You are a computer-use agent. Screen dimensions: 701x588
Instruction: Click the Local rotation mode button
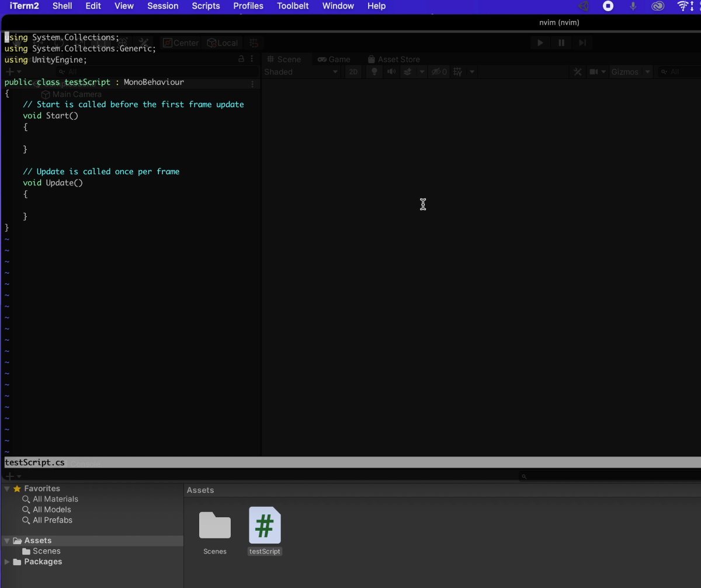coord(223,43)
